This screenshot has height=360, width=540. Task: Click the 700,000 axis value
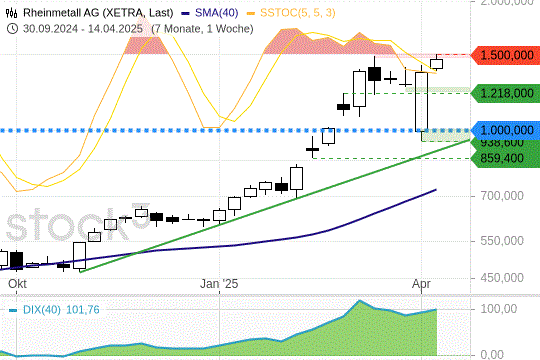coord(502,196)
